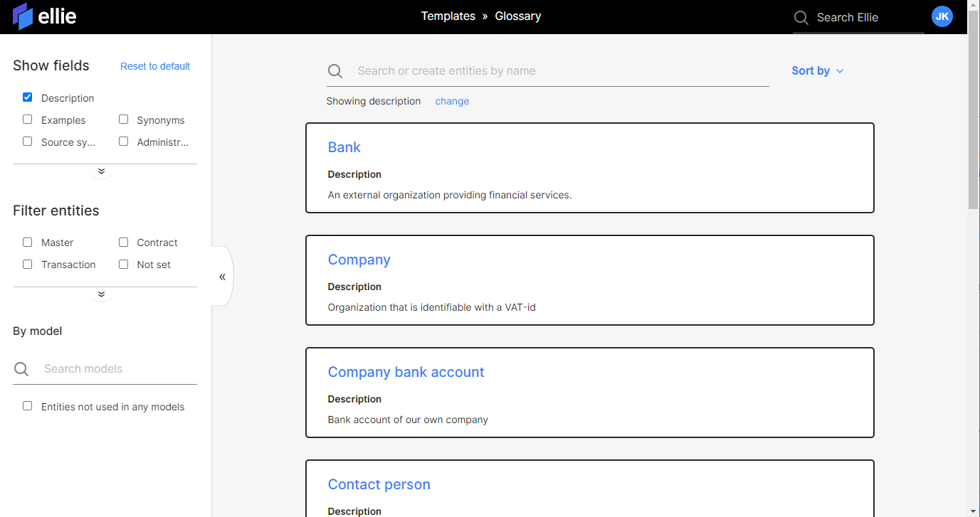The image size is (980, 517).
Task: Tick the Master filter checkbox
Action: coord(28,242)
